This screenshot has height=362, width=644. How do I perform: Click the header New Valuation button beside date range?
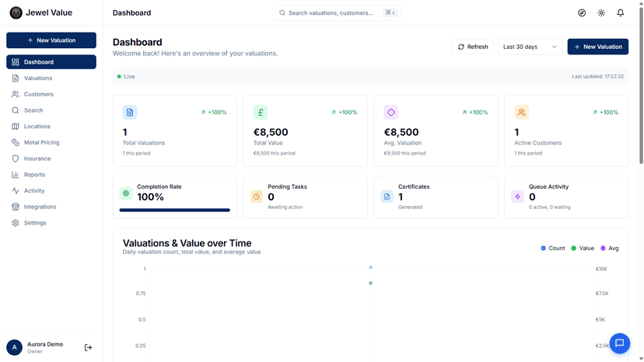pyautogui.click(x=598, y=47)
